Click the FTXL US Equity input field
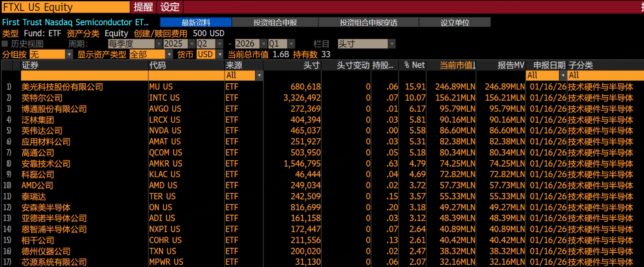Image resolution: width=644 pixels, height=267 pixels. click(x=65, y=7)
